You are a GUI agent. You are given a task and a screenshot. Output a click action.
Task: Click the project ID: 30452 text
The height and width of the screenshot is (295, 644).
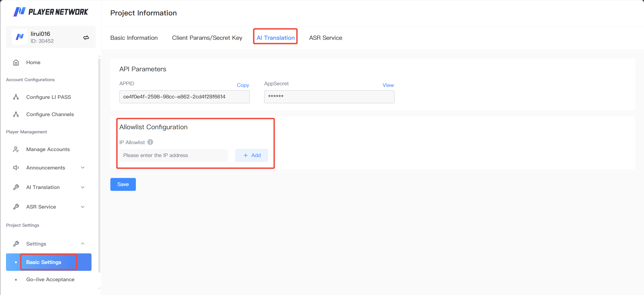point(42,41)
